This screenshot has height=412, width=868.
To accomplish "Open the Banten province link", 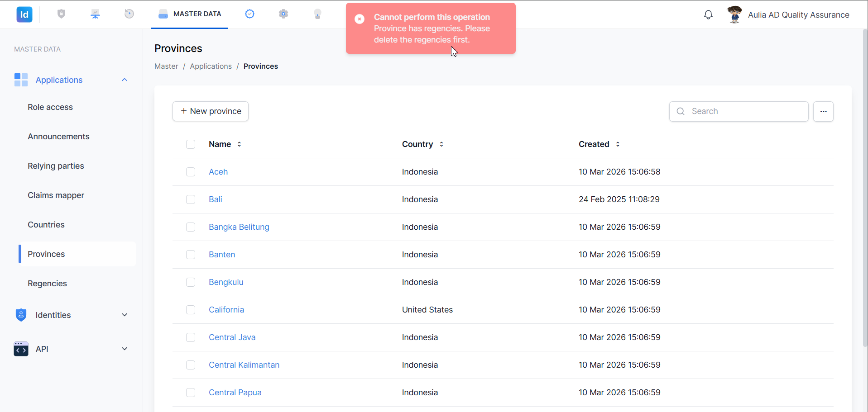I will tap(222, 255).
